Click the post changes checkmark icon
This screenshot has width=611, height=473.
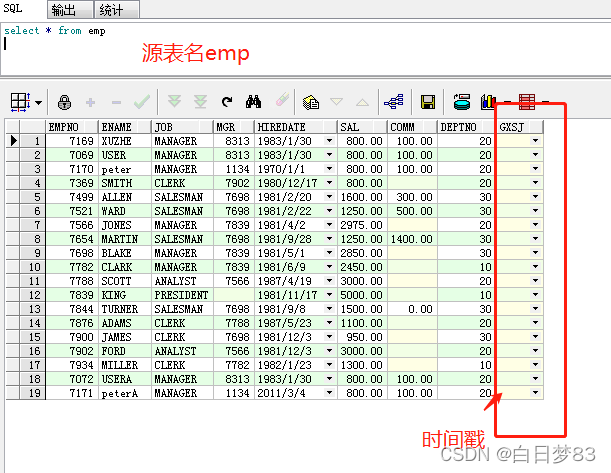tap(142, 102)
